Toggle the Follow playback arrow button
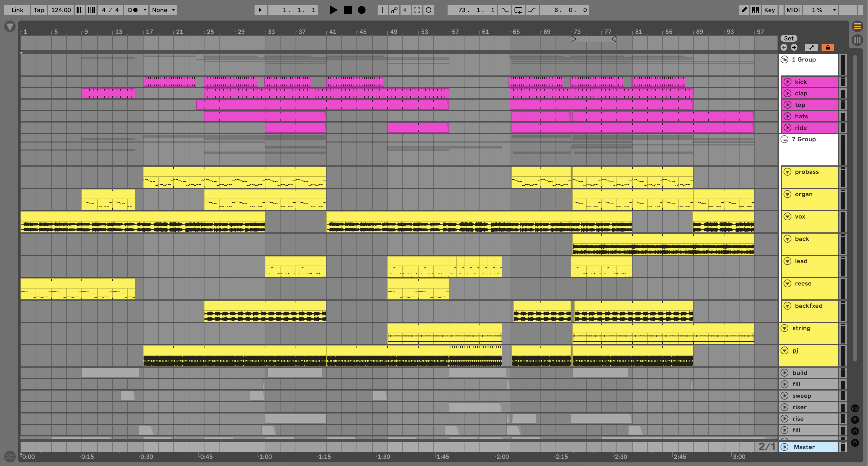Image resolution: width=868 pixels, height=466 pixels. tap(261, 10)
